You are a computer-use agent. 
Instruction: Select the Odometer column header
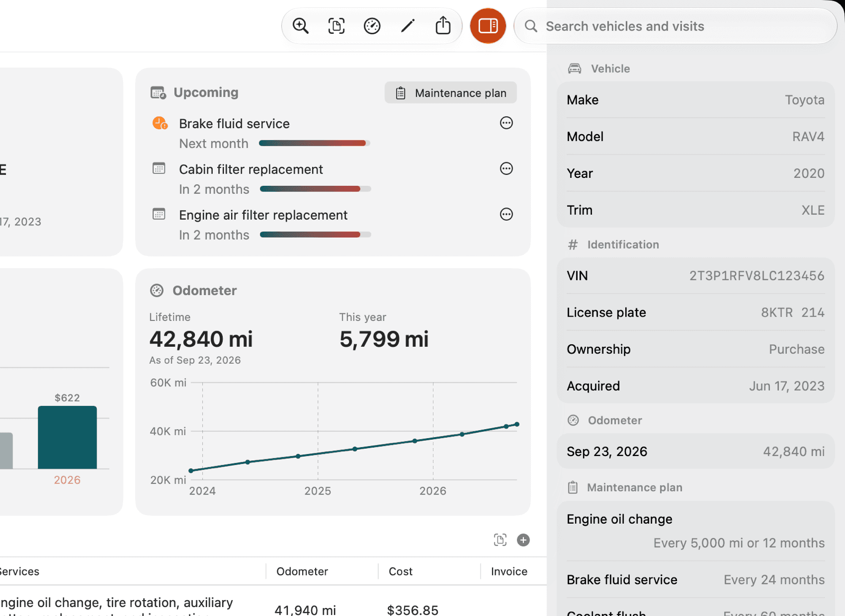coord(302,571)
